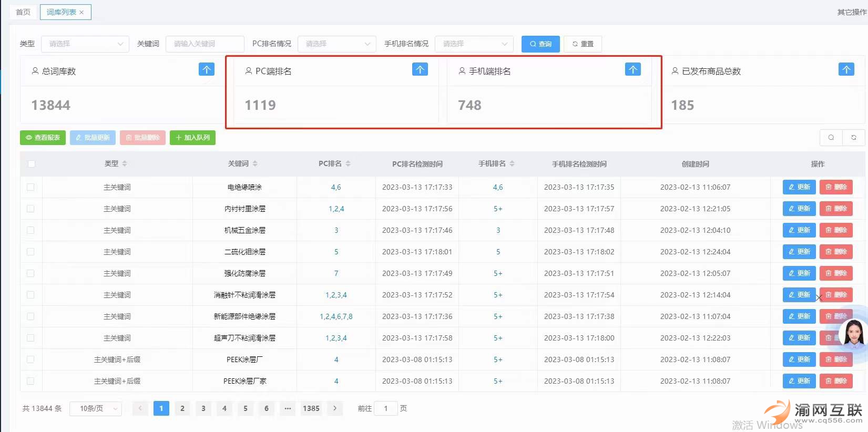The image size is (868, 432).
Task: Select the checkbox for 机械五金涂层 row
Action: click(x=30, y=230)
